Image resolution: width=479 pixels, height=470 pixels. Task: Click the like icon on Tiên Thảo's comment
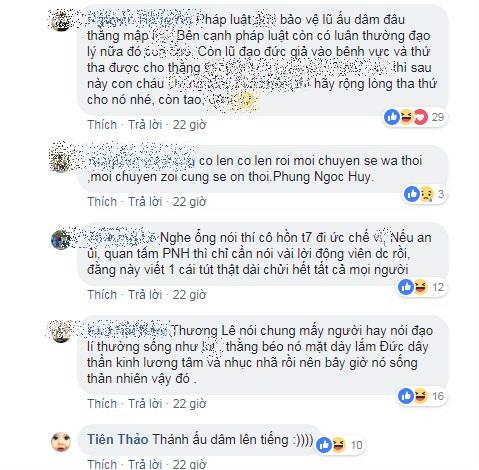[324, 445]
